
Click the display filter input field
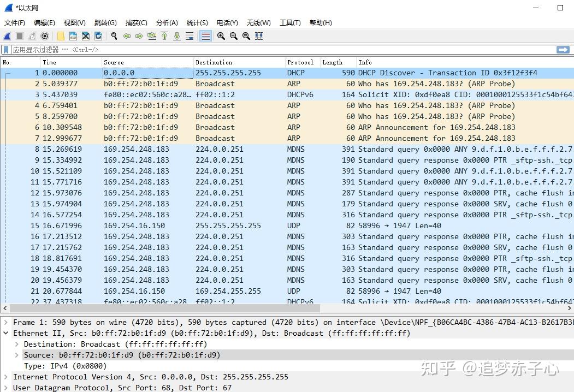[x=282, y=50]
